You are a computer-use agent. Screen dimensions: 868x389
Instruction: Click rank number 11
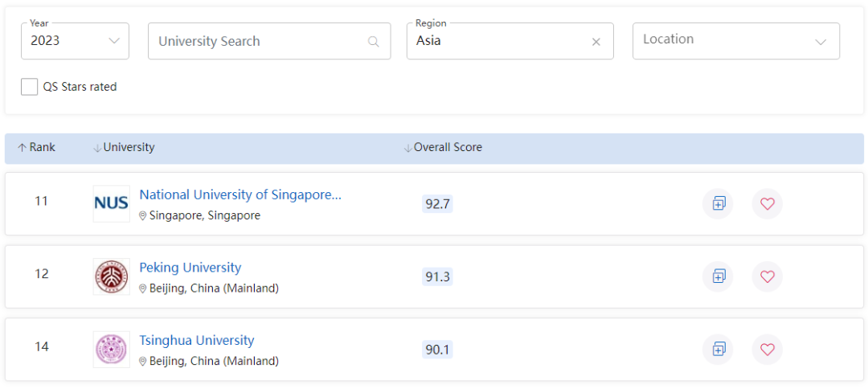41,201
